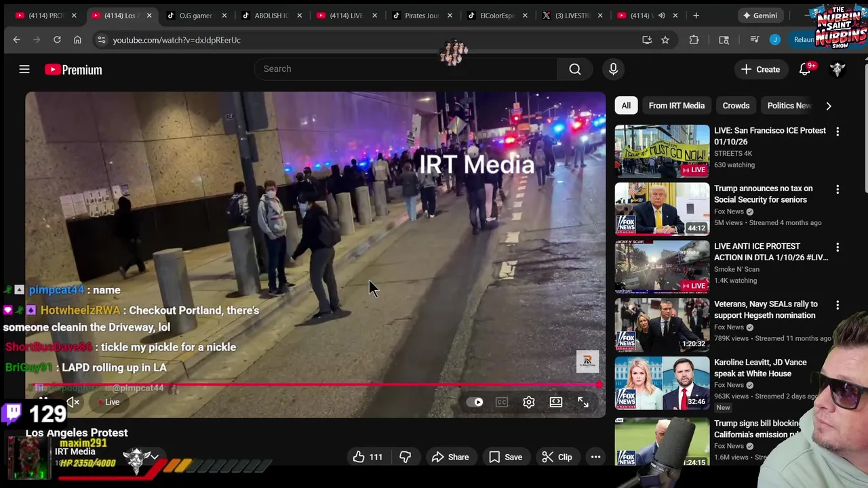
Task: Select the From IRT Media chip
Action: tap(676, 106)
